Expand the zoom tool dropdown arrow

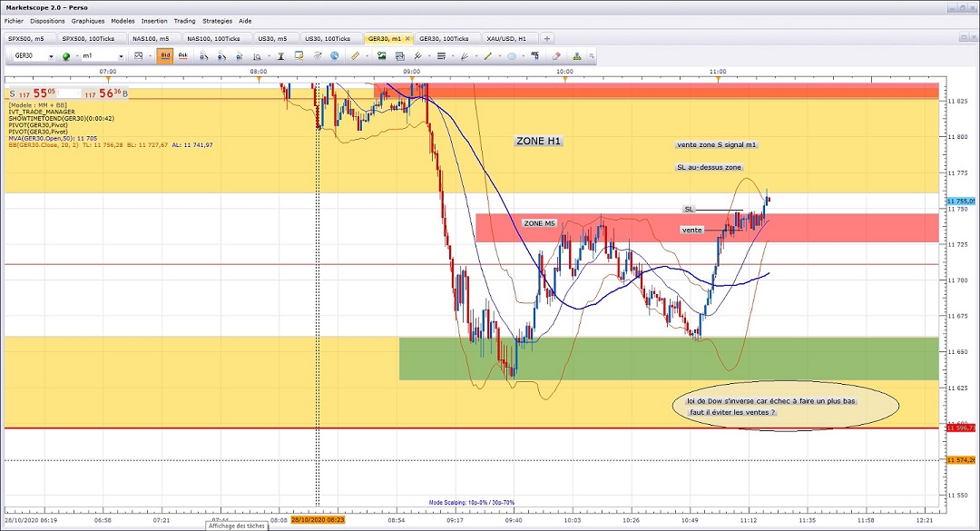269,56
